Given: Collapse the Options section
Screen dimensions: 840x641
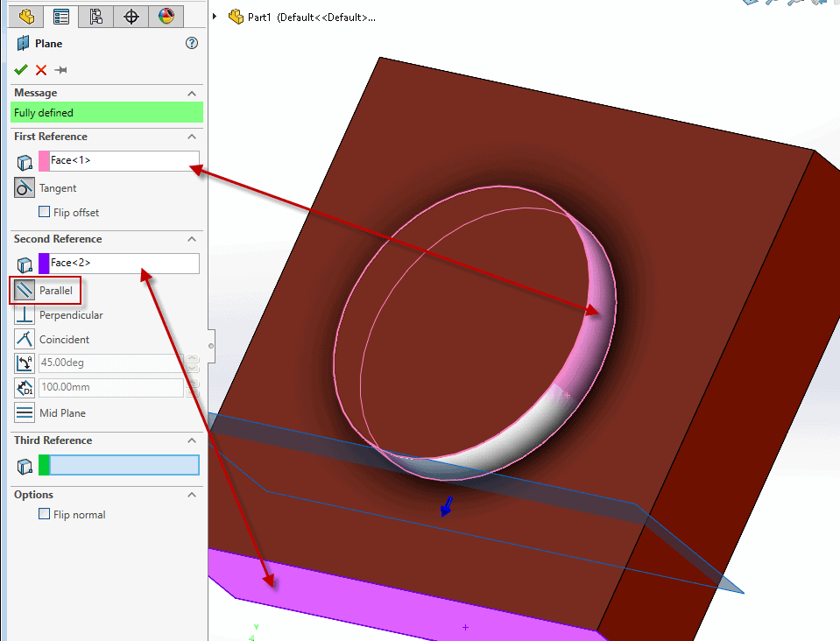Looking at the screenshot, I should (192, 494).
